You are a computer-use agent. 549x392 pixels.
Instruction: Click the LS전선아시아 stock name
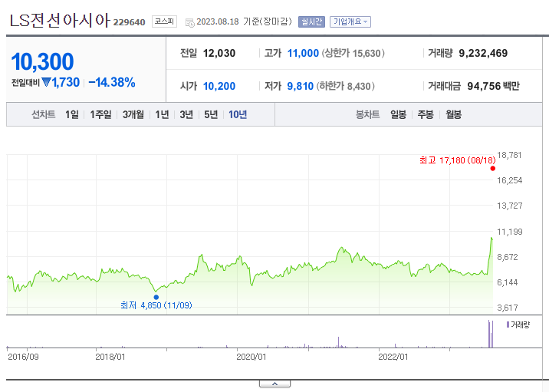[x=60, y=21]
